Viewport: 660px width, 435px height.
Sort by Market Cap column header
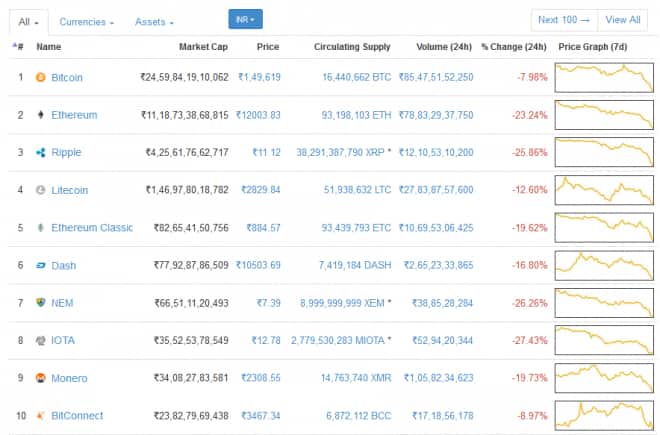pyautogui.click(x=203, y=47)
